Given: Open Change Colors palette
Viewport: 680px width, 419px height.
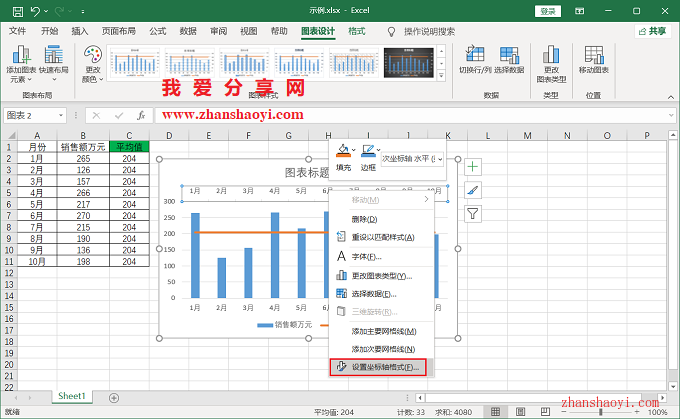Looking at the screenshot, I should (x=93, y=64).
